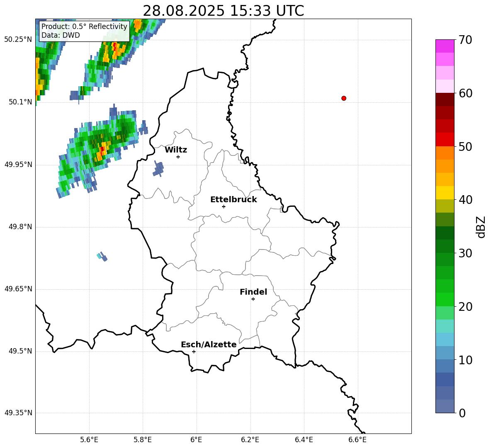Click the 49.65°N latitude tick label
This screenshot has width=491, height=448.
[x=18, y=289]
